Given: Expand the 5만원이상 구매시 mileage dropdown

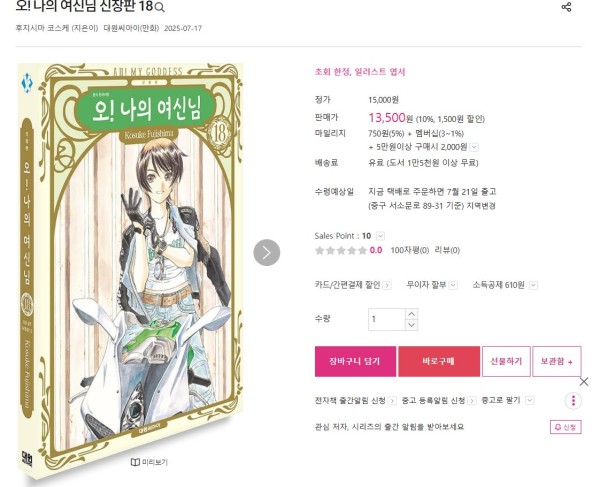Looking at the screenshot, I should tap(474, 147).
